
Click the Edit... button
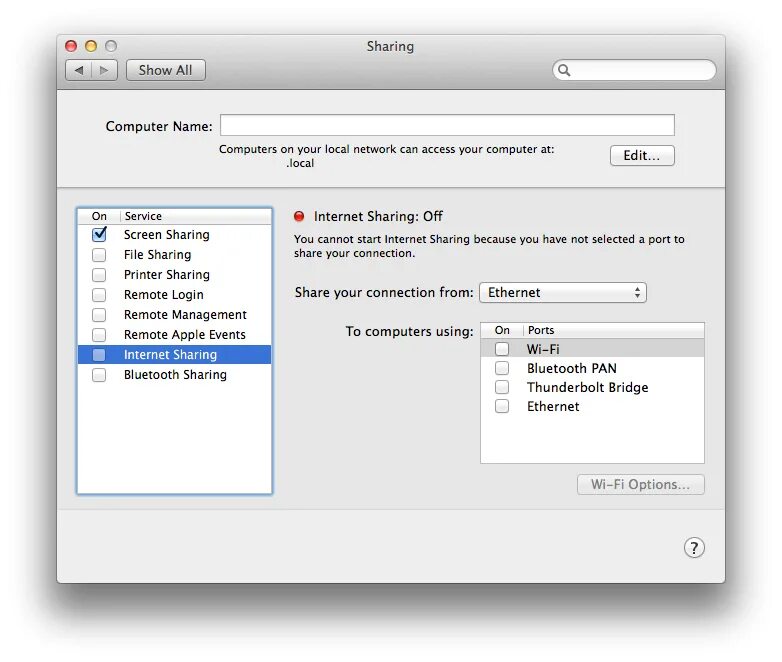[642, 156]
